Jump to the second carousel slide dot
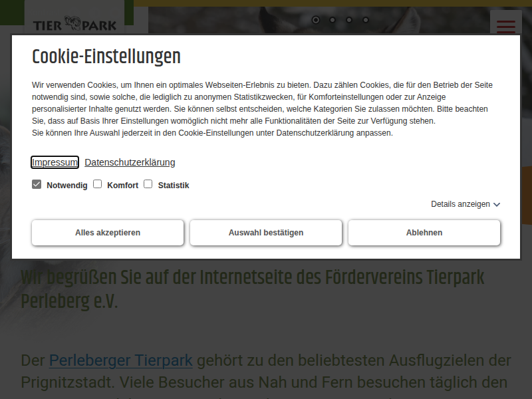The height and width of the screenshot is (399, 532). (x=332, y=20)
